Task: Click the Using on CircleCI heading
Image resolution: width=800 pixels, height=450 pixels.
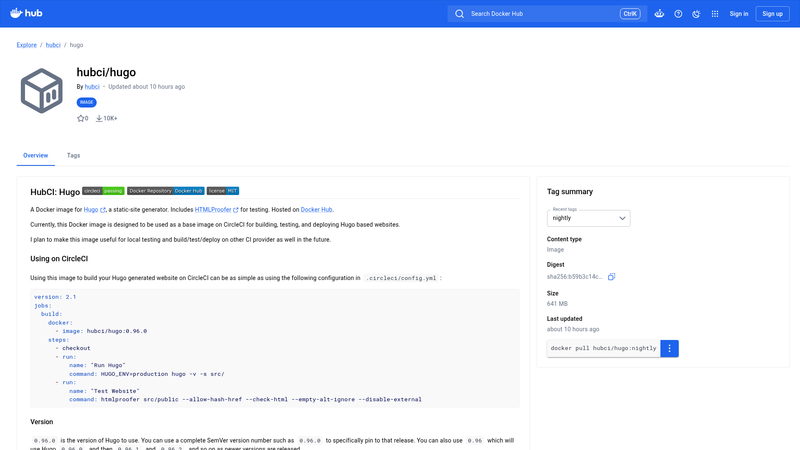Action: (59, 259)
